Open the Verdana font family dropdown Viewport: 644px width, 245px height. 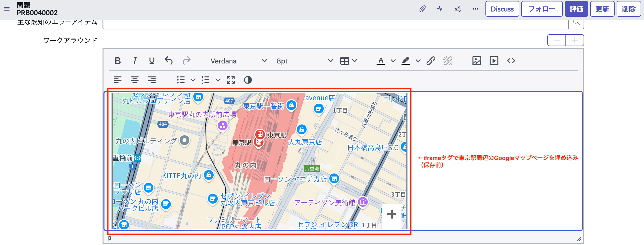pyautogui.click(x=264, y=61)
